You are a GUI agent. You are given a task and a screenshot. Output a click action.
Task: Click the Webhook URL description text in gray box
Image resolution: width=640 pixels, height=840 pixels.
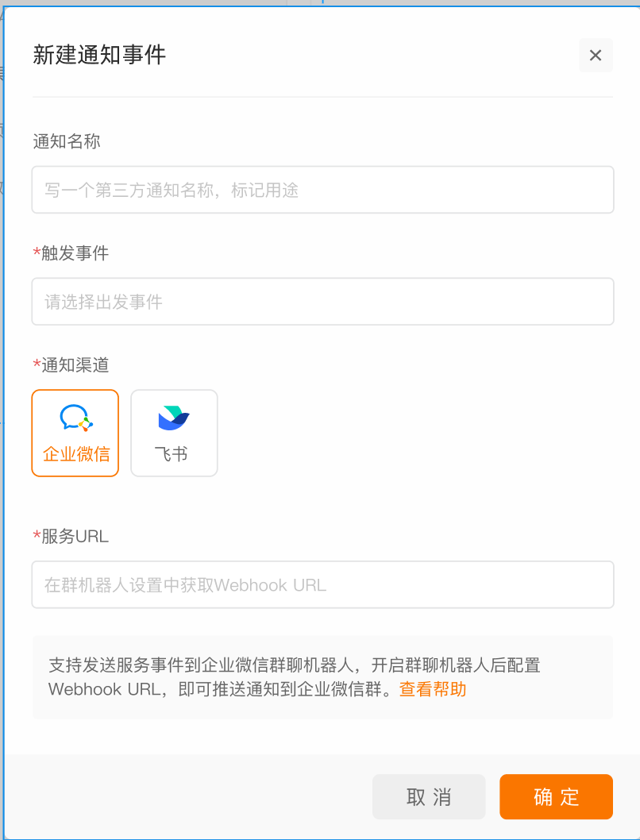pos(295,677)
